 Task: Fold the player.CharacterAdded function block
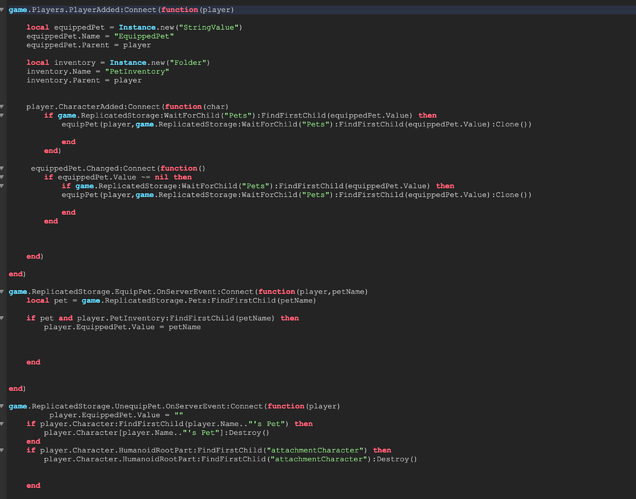(x=3, y=106)
